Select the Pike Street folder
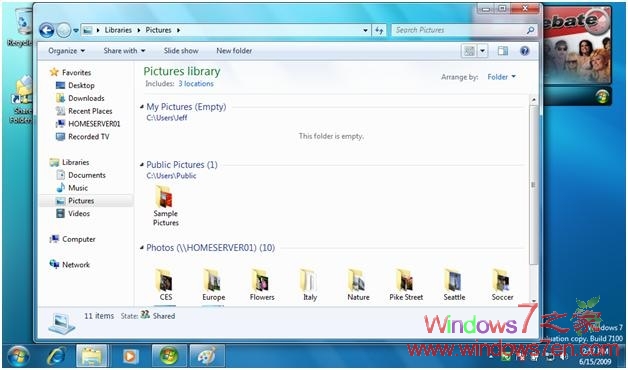This screenshot has width=628, height=370. 406,285
